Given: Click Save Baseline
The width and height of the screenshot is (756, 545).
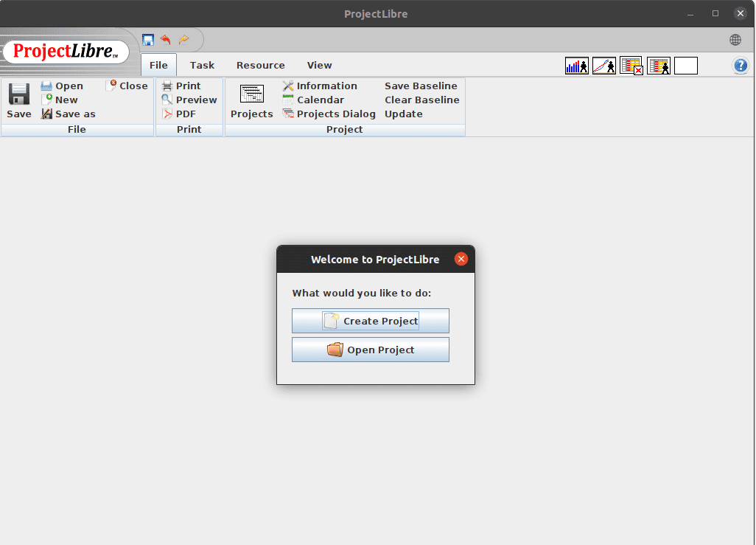Looking at the screenshot, I should coord(421,86).
